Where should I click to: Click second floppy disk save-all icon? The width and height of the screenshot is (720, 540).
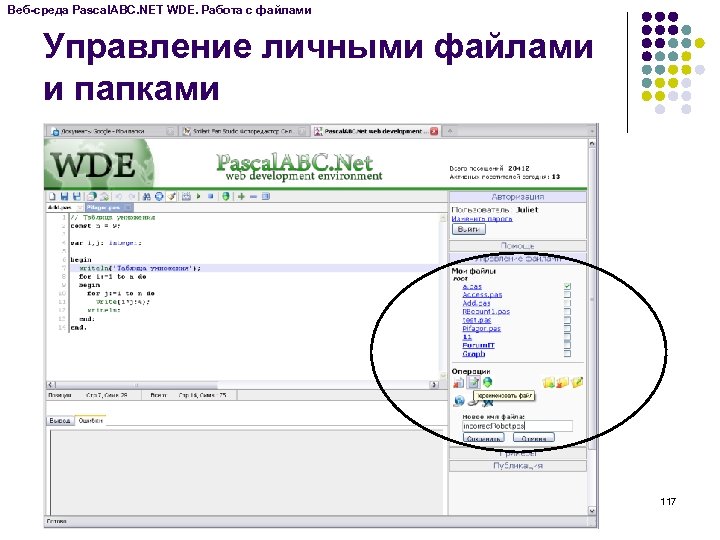tap(77, 196)
